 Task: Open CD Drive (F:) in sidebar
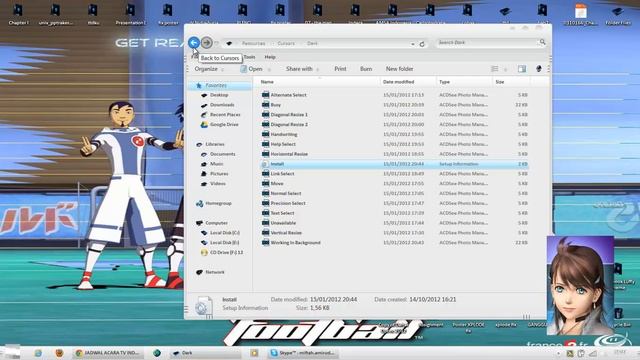point(222,252)
